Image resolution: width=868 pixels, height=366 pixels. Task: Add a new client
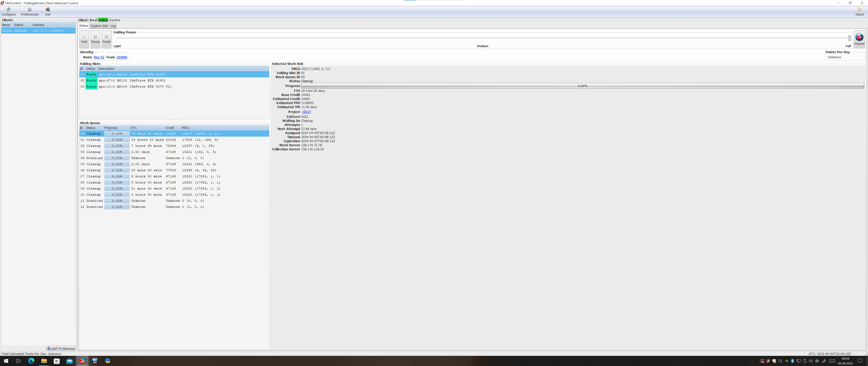(52, 349)
